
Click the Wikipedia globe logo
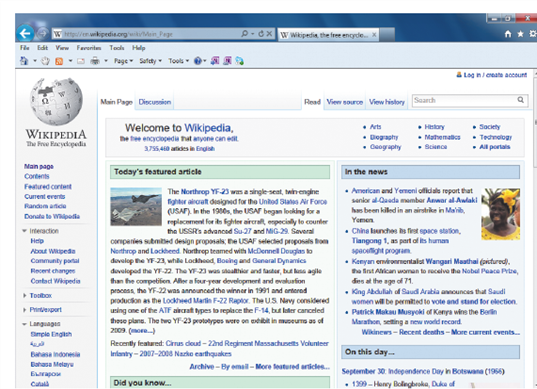point(56,101)
